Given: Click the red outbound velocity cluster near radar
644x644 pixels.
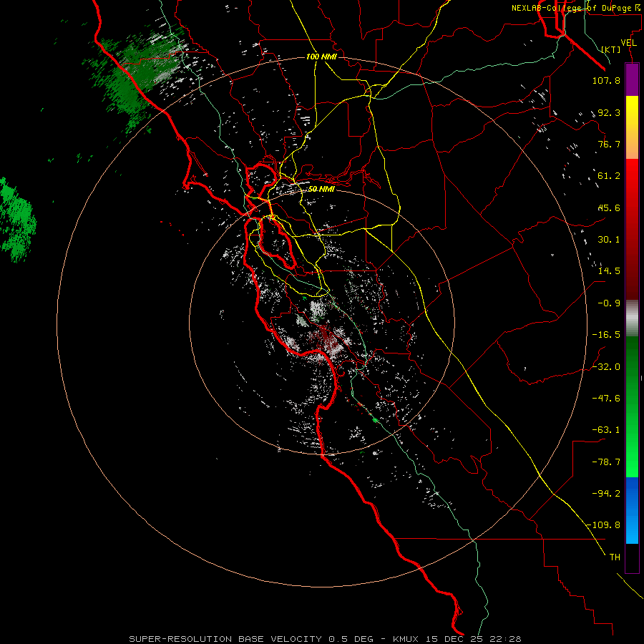Looking at the screenshot, I should click(324, 337).
